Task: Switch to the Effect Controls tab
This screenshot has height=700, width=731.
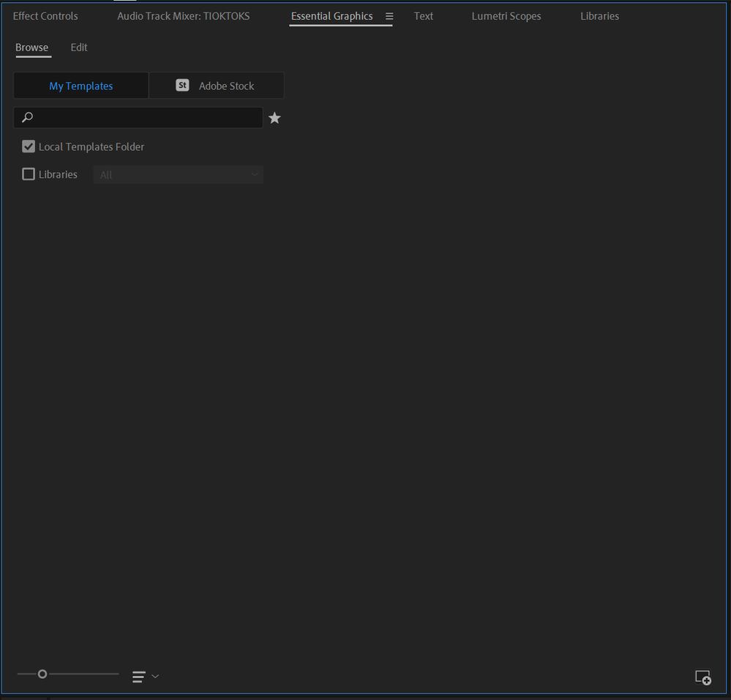Action: point(45,16)
